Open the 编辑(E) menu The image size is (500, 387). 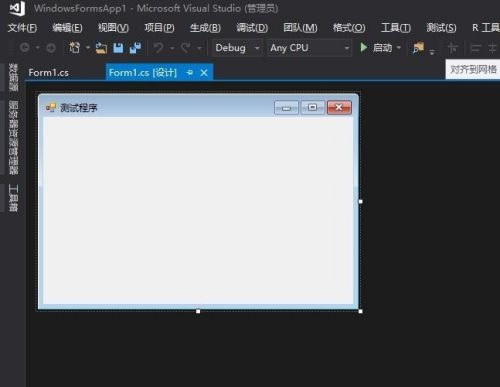tap(67, 28)
